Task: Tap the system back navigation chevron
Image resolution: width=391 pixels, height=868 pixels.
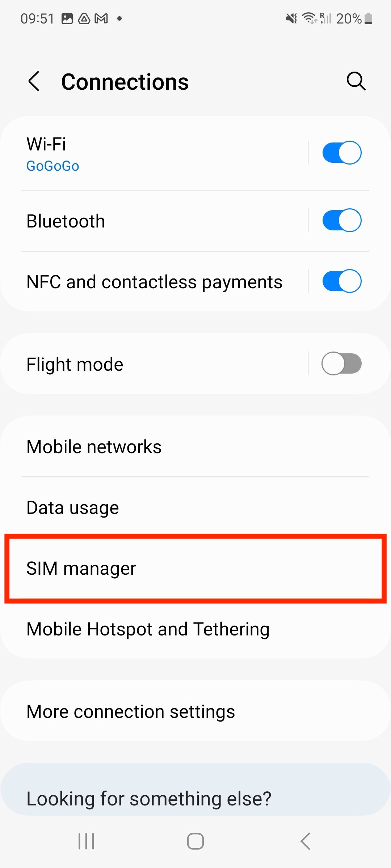Action: (305, 841)
